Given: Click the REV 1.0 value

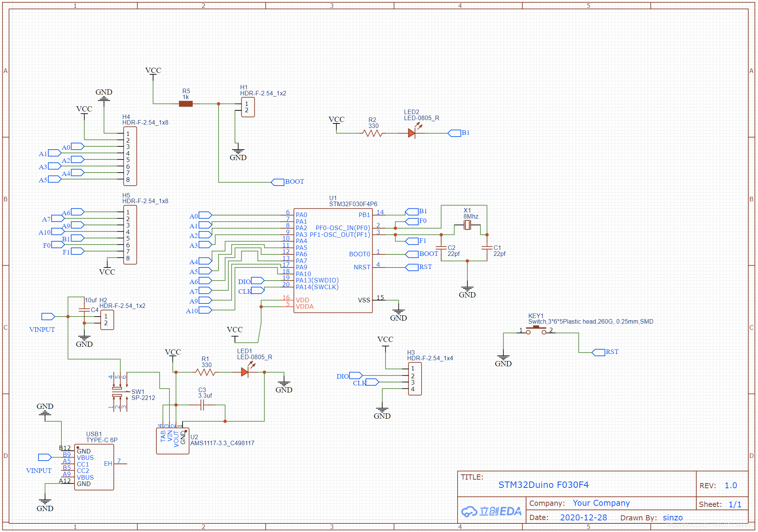Looking at the screenshot, I should [730, 485].
